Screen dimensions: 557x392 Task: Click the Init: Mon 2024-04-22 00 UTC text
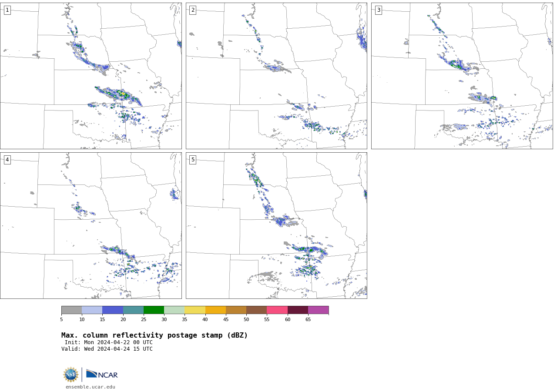click(x=108, y=342)
